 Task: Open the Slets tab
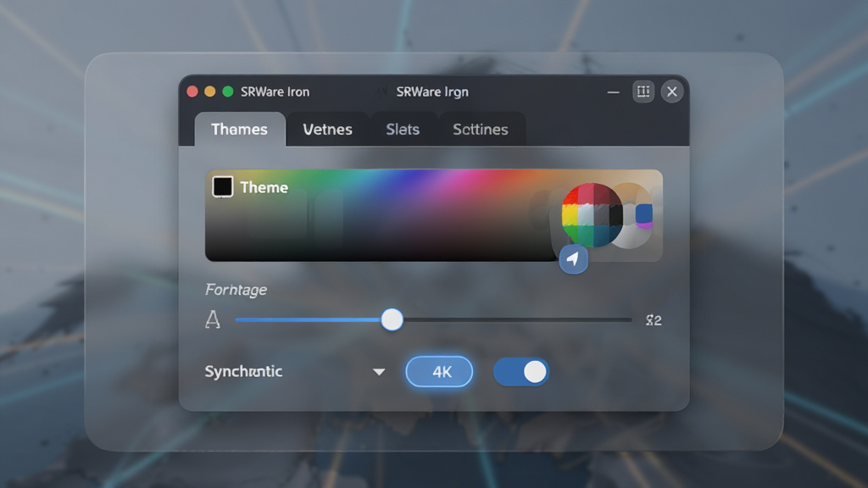point(403,130)
